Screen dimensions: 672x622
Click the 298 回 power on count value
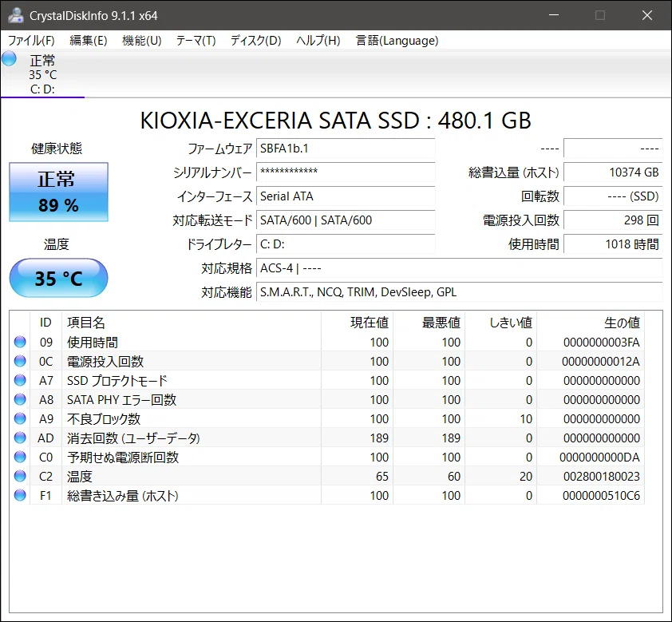click(613, 220)
